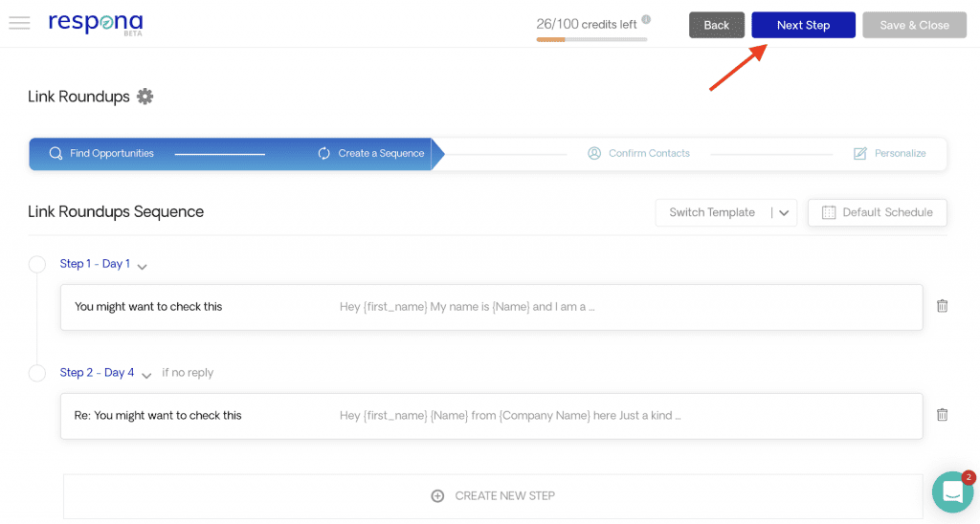Click the Back button
The width and height of the screenshot is (980, 524).
[x=716, y=25]
